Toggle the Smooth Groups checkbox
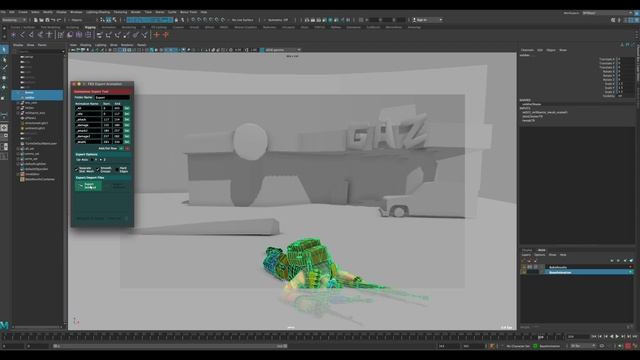640x360 pixels. 98,169
